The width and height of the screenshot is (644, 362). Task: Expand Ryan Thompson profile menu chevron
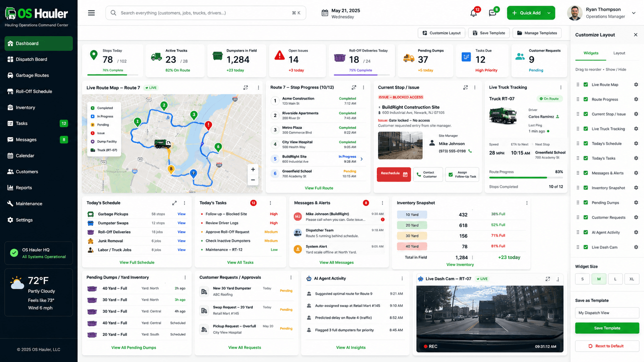pos(634,13)
